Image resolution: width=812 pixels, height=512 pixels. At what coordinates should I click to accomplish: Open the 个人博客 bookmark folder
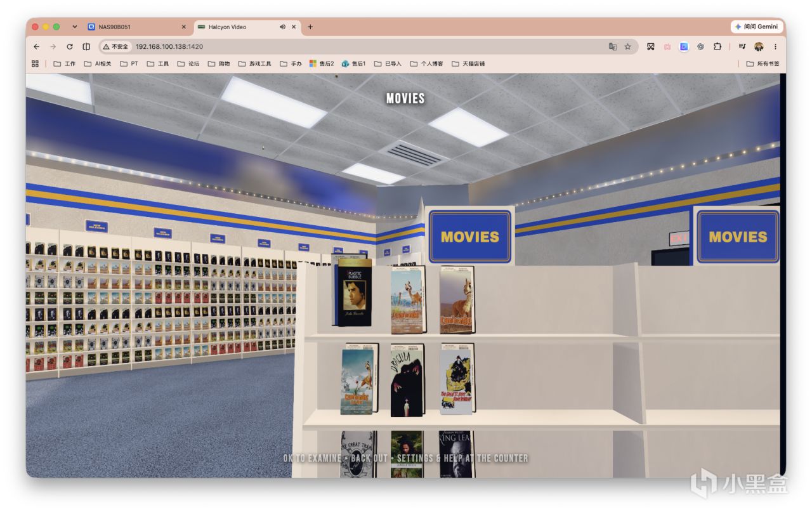427,63
